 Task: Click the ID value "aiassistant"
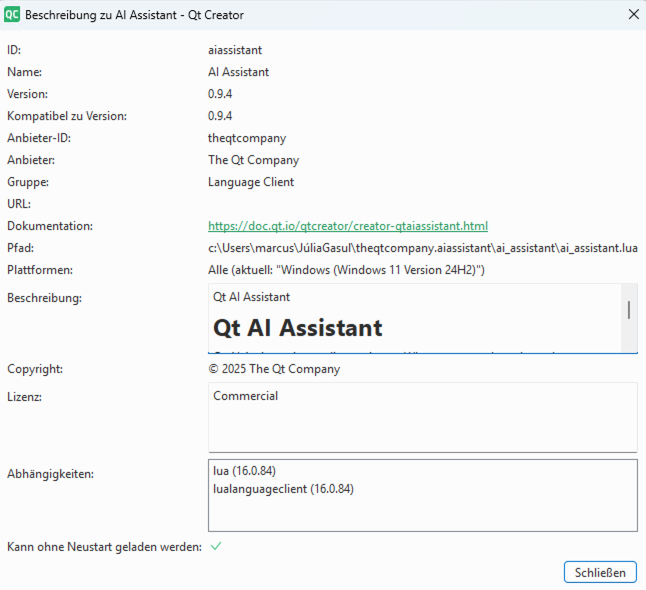pyautogui.click(x=235, y=50)
